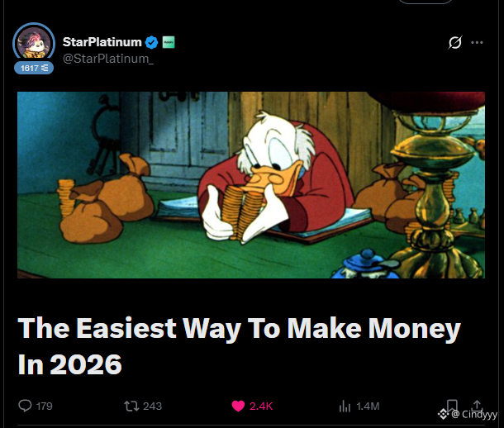
Task: Toggle the pink like heart
Action: click(238, 407)
